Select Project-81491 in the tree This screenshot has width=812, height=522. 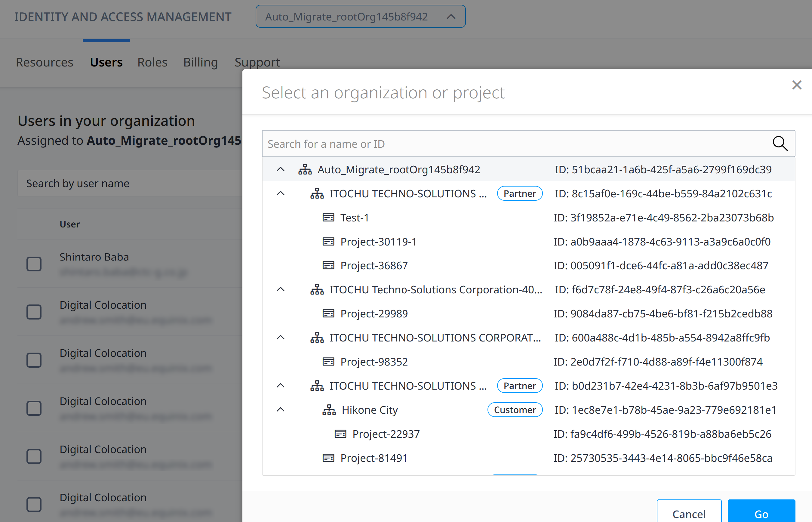tap(528, 458)
